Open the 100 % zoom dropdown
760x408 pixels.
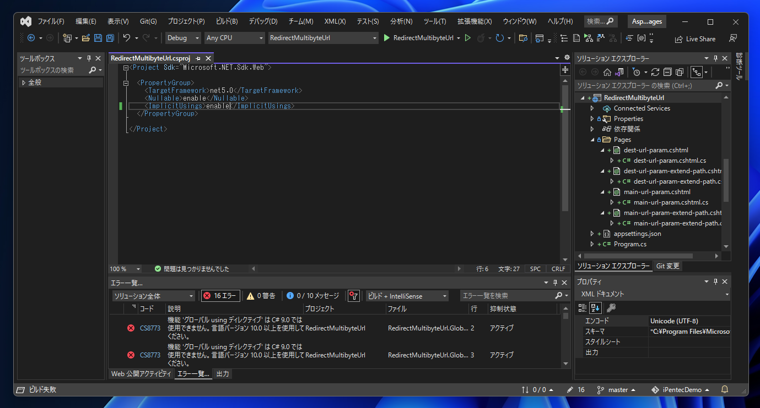pyautogui.click(x=125, y=268)
